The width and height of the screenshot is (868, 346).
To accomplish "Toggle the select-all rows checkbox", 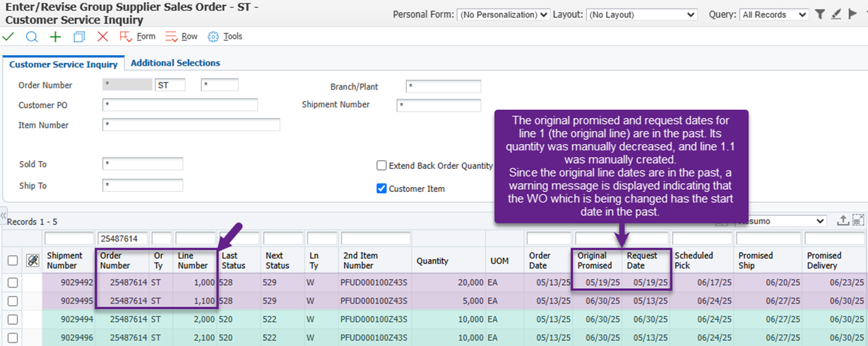I will [x=13, y=261].
